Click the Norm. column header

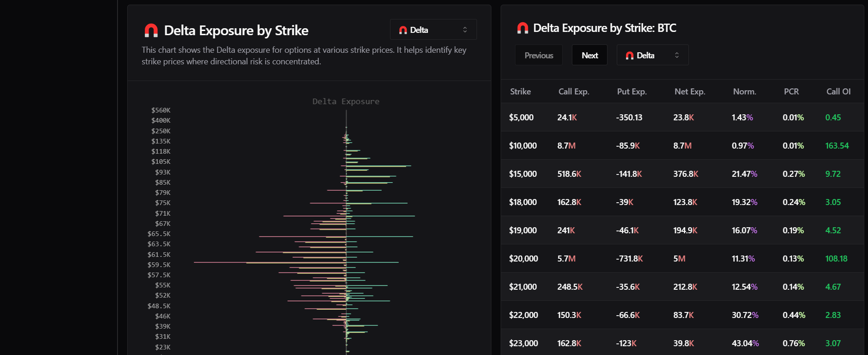point(744,92)
